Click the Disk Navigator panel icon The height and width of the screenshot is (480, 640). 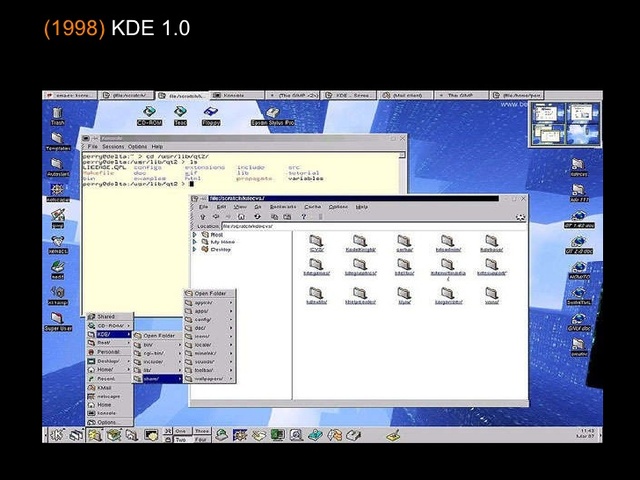coord(94,435)
